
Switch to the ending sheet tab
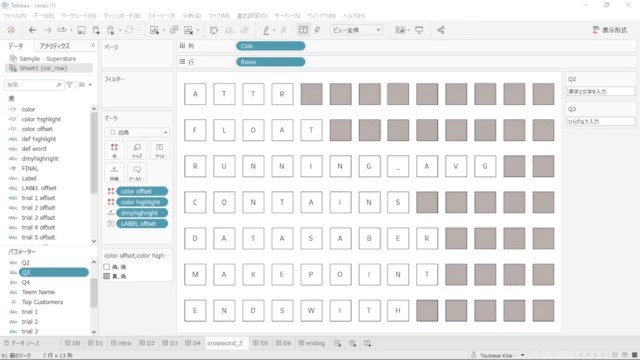pyautogui.click(x=312, y=343)
